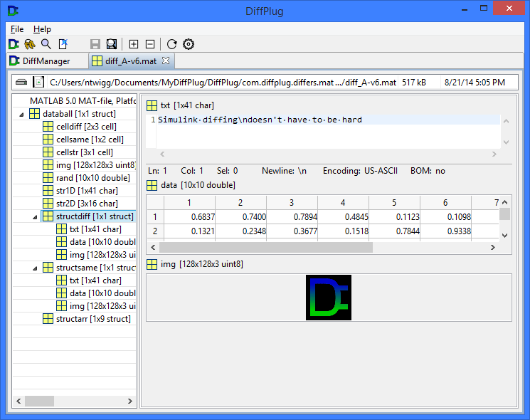Collapse the structdiff tree node
The height and width of the screenshot is (420, 530).
tap(35, 217)
